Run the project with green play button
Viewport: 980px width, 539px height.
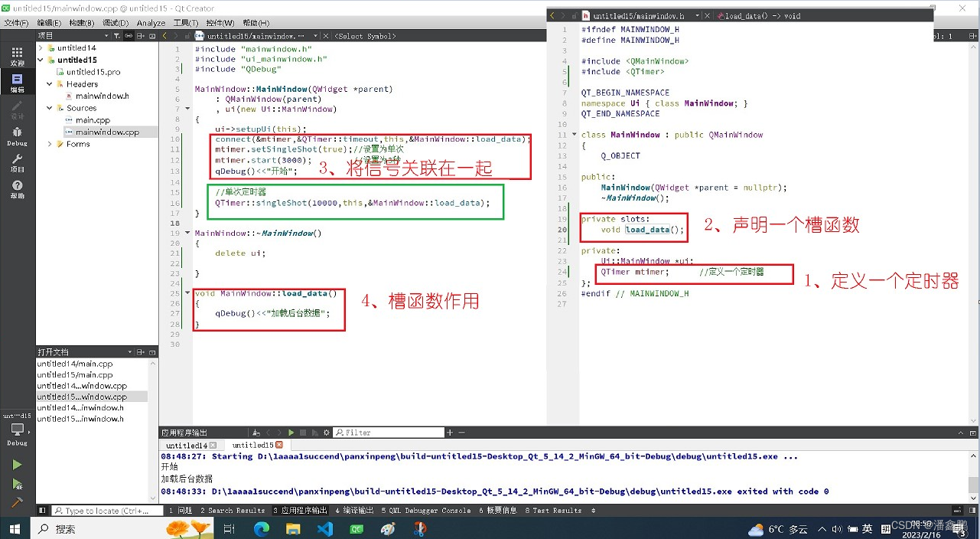pos(17,465)
